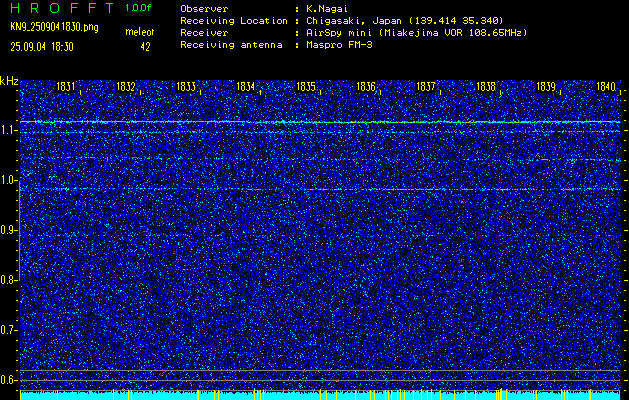
Task: Click the 1834 time marker
Action: click(x=246, y=87)
